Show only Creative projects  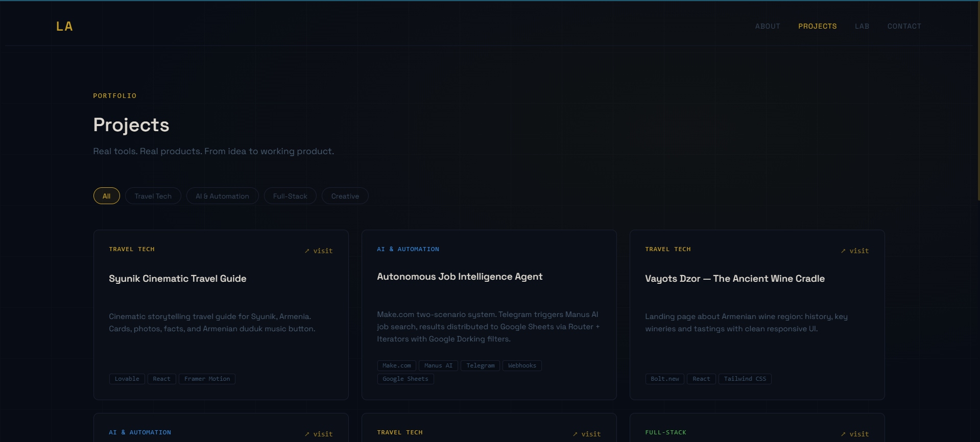point(345,196)
